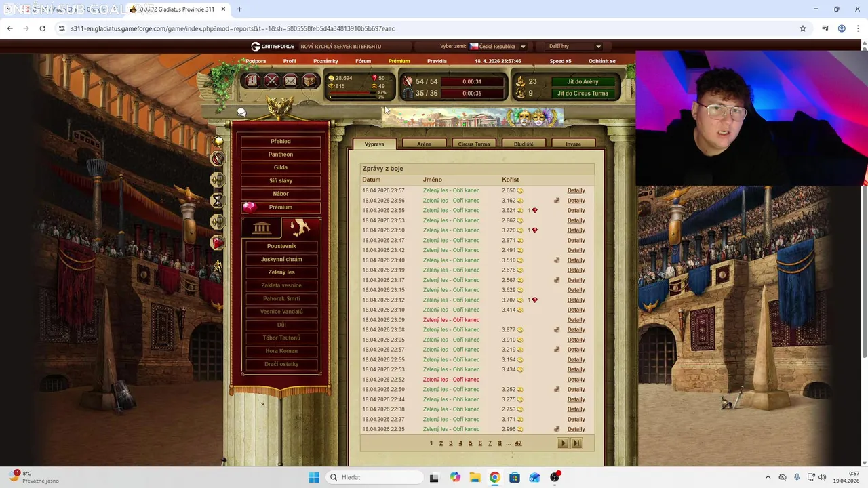Click the Jít do Arény button
Image resolution: width=868 pixels, height=488 pixels.
point(583,81)
